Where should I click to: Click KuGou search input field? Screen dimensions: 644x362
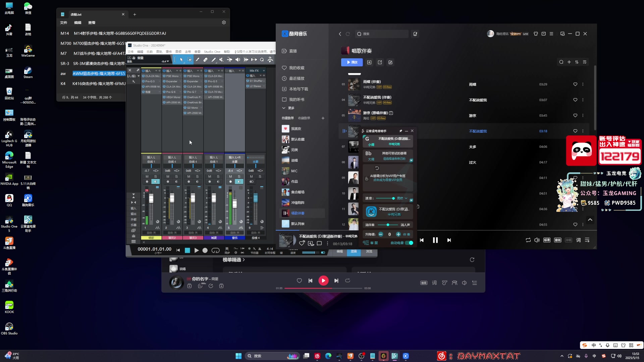382,34
